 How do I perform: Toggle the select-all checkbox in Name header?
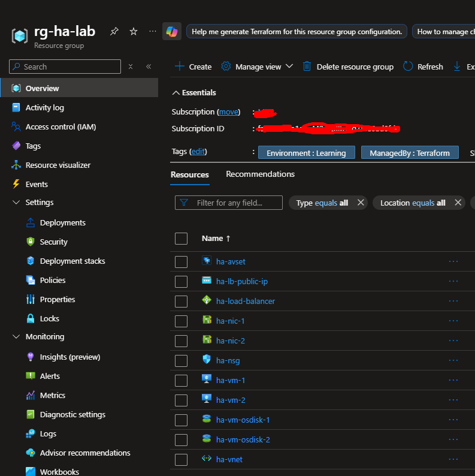coord(181,239)
